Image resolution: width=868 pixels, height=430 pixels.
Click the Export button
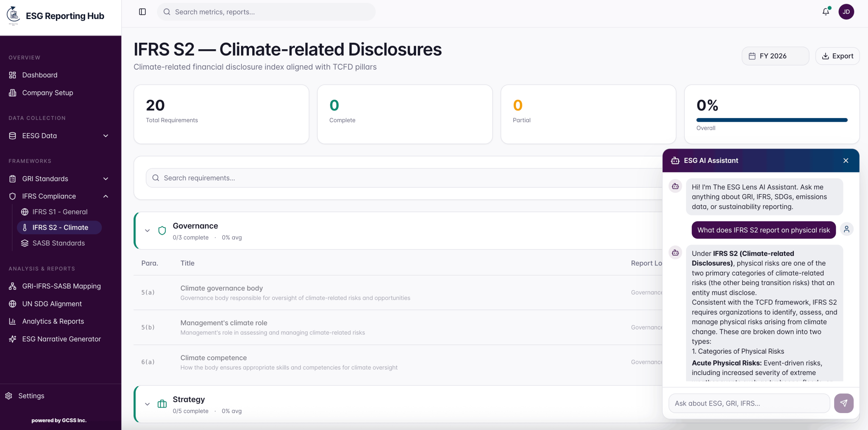[x=837, y=56]
